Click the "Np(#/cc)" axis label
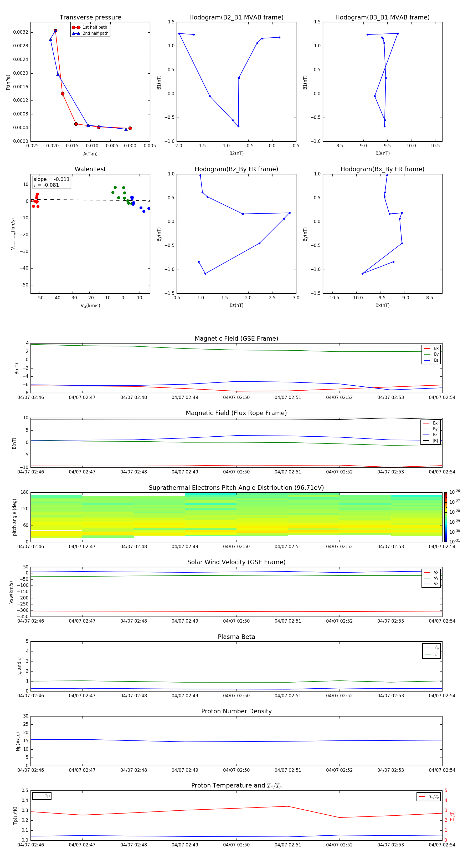473x868 pixels. (x=18, y=741)
